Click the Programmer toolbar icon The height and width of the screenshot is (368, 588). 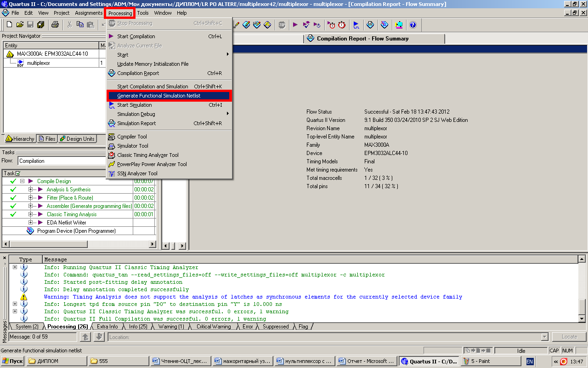pos(384,24)
